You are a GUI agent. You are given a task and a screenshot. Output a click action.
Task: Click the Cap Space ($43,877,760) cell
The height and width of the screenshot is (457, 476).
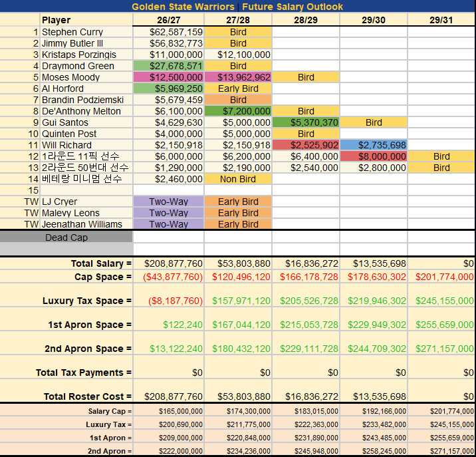168,277
